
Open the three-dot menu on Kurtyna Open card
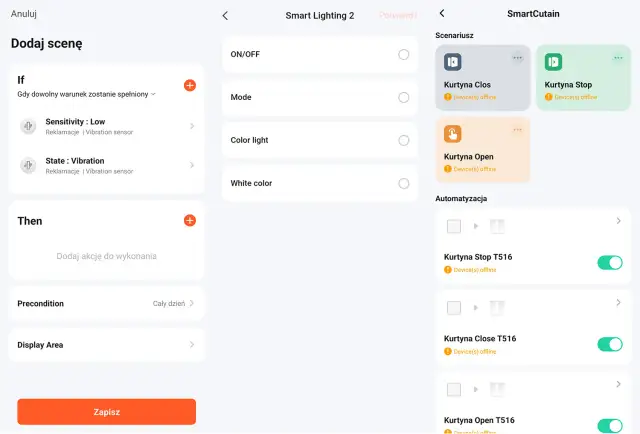point(517,130)
